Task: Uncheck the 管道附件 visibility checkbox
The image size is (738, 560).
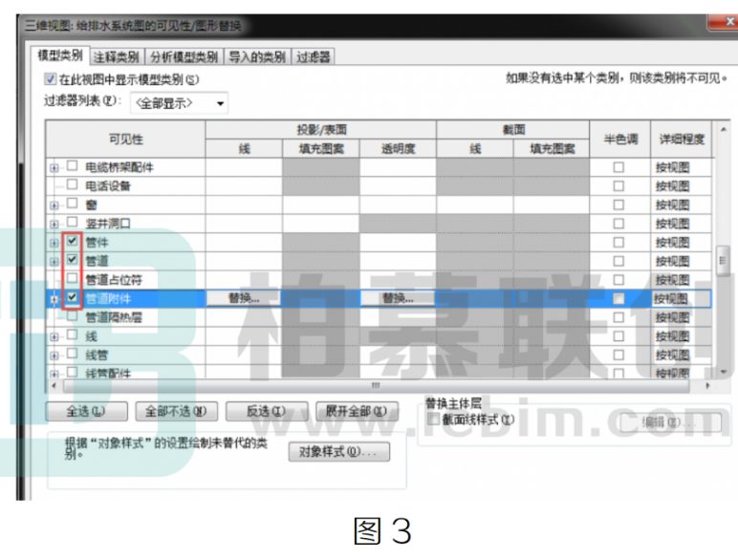Action: click(72, 297)
